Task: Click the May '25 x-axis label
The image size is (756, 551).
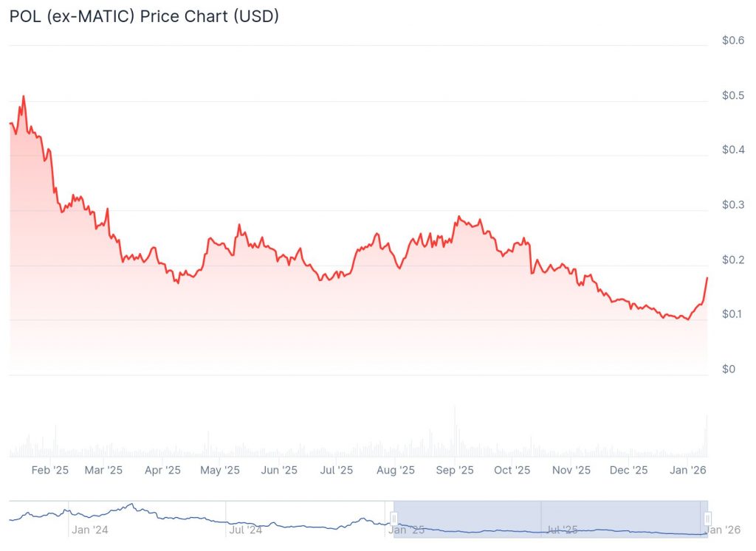Action: coord(221,469)
